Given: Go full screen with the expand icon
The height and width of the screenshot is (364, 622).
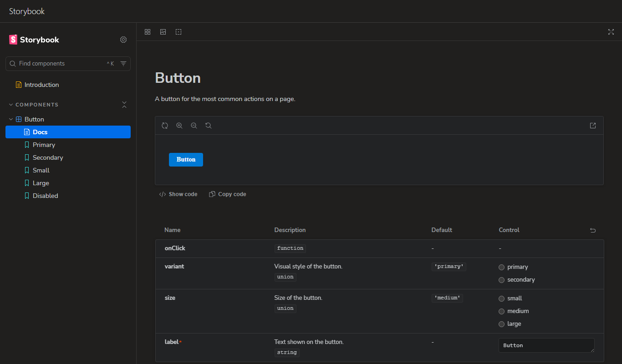Looking at the screenshot, I should click(x=611, y=32).
